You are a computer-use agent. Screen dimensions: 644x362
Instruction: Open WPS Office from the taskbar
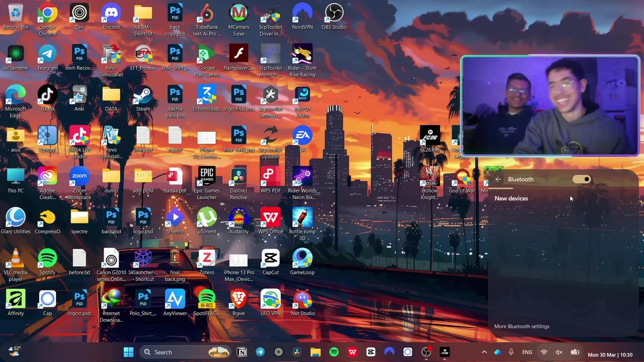(352, 352)
